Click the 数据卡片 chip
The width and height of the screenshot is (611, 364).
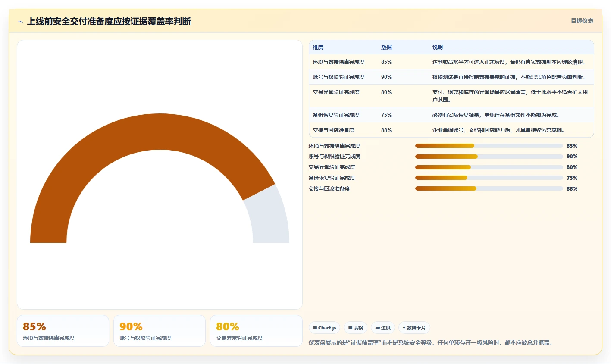click(x=414, y=328)
